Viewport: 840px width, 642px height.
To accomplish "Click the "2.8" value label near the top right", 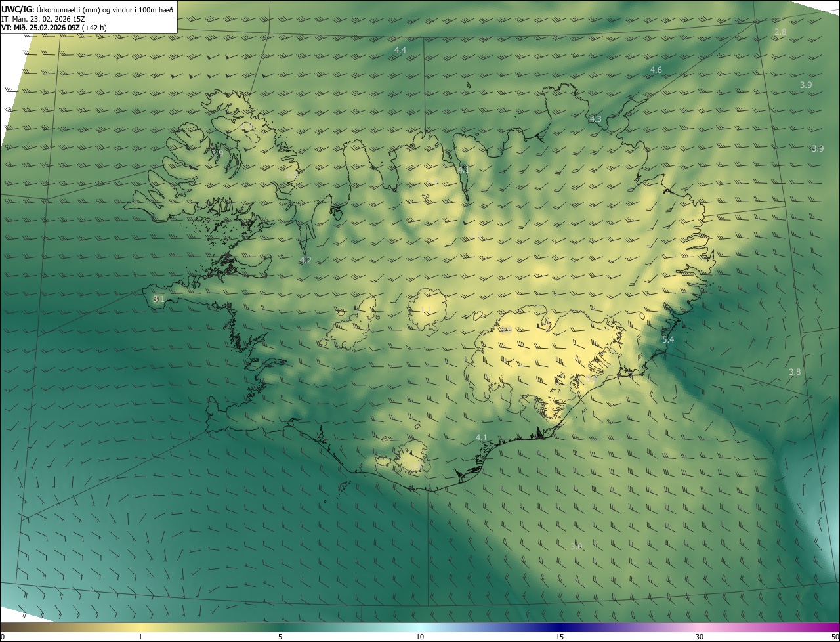I will 780,32.
